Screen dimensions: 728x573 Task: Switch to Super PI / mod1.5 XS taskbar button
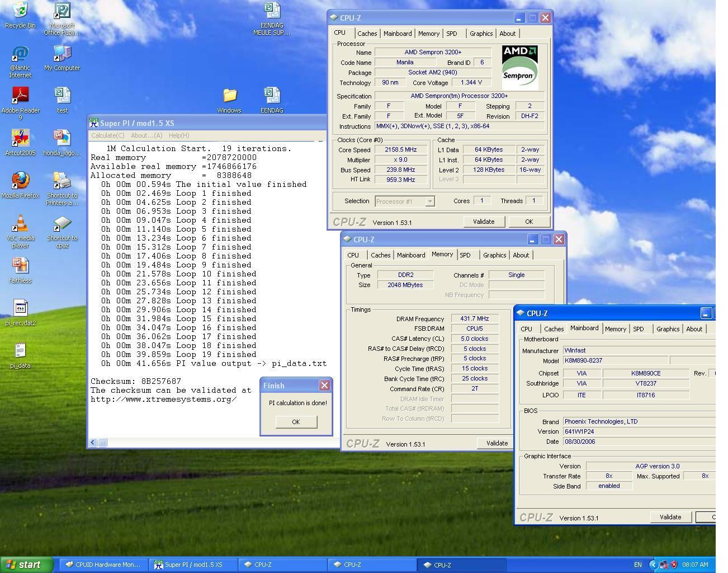click(x=193, y=565)
